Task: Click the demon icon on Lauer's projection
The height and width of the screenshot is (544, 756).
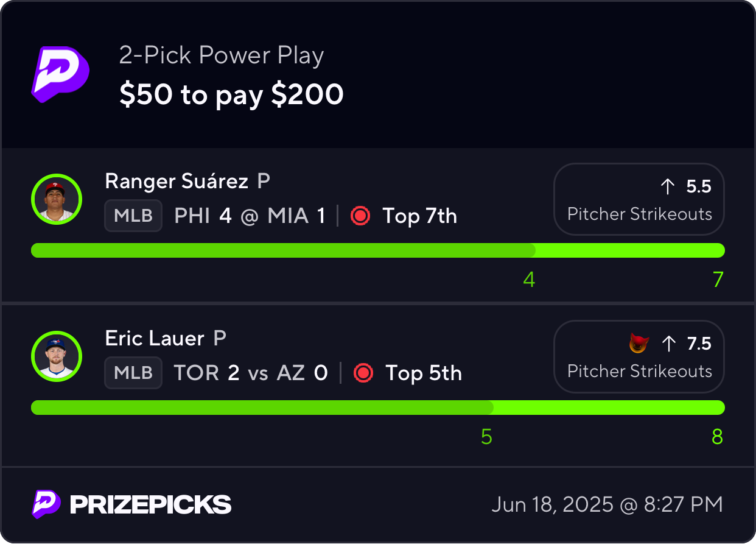Action: coord(639,344)
